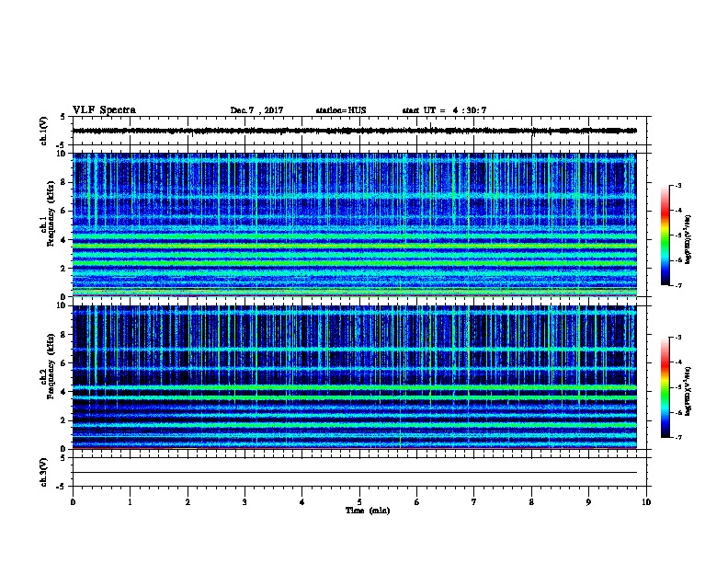Click the ch.2 spectrogram color bar
Screen dimensions: 728x563
(665, 387)
